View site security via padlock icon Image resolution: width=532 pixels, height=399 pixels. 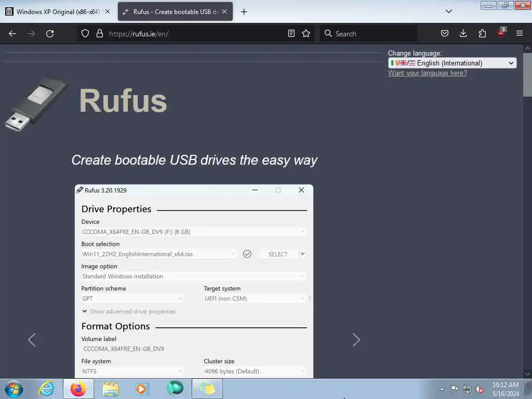99,33
